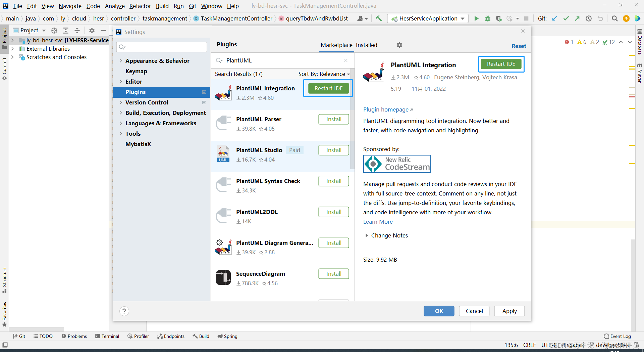Cancel the Settings dialog
Image resolution: width=644 pixels, height=352 pixels.
pyautogui.click(x=474, y=311)
